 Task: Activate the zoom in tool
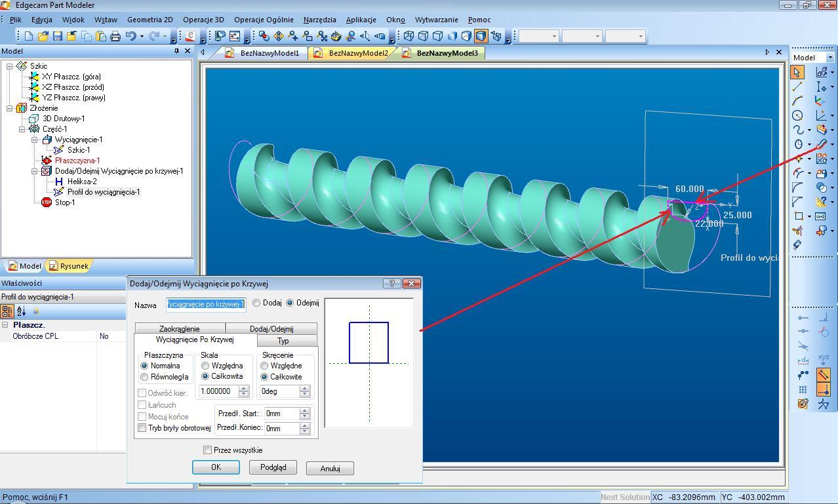coord(293,37)
